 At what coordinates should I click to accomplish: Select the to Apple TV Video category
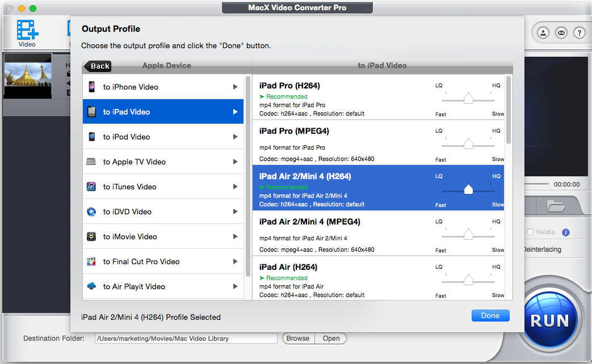163,162
